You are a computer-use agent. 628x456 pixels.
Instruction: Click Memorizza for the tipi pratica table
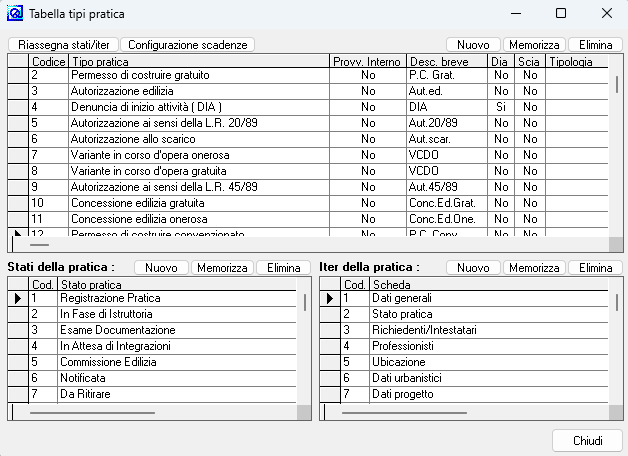[532, 45]
